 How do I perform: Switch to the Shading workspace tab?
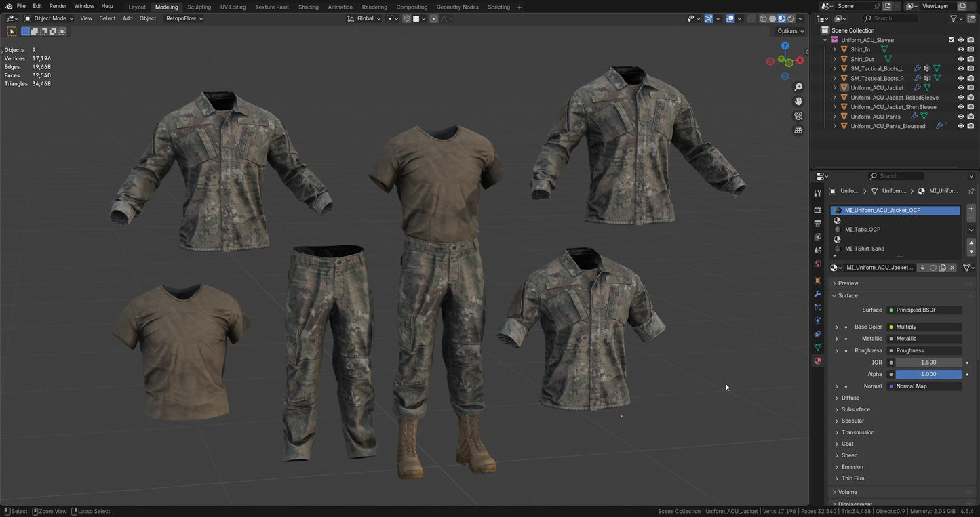tap(309, 7)
